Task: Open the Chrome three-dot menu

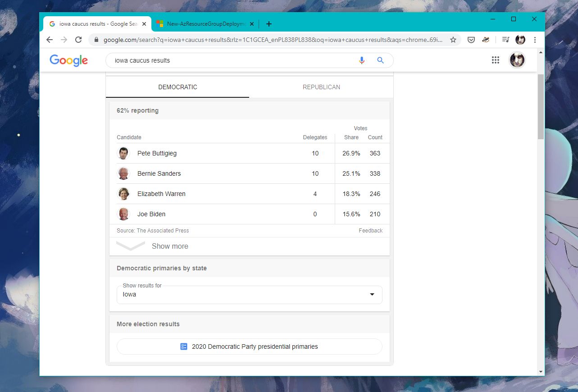Action: click(535, 40)
